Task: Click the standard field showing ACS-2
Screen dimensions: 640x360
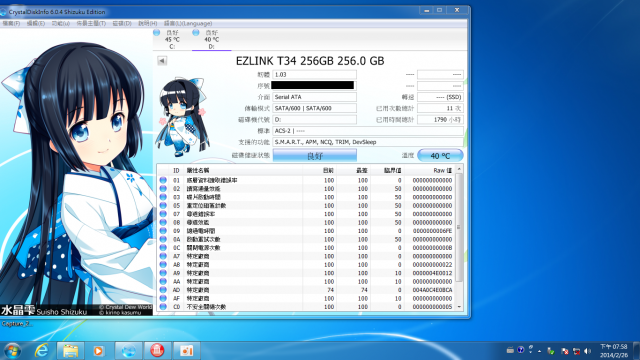Action: 368,131
